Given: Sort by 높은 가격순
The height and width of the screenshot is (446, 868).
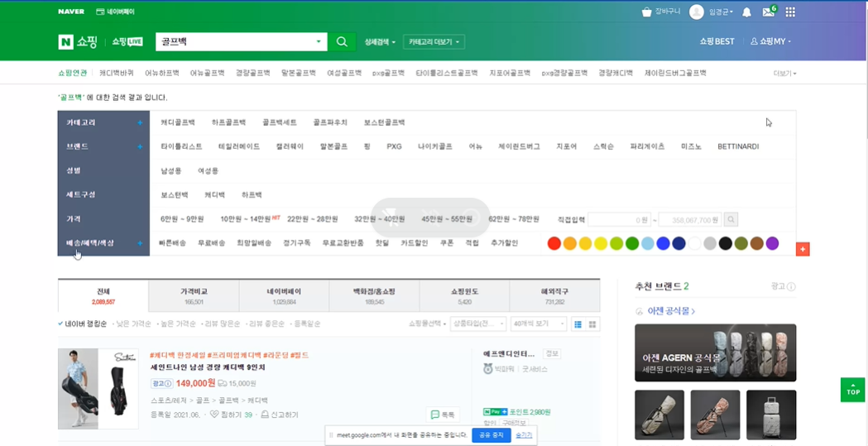Looking at the screenshot, I should 176,324.
